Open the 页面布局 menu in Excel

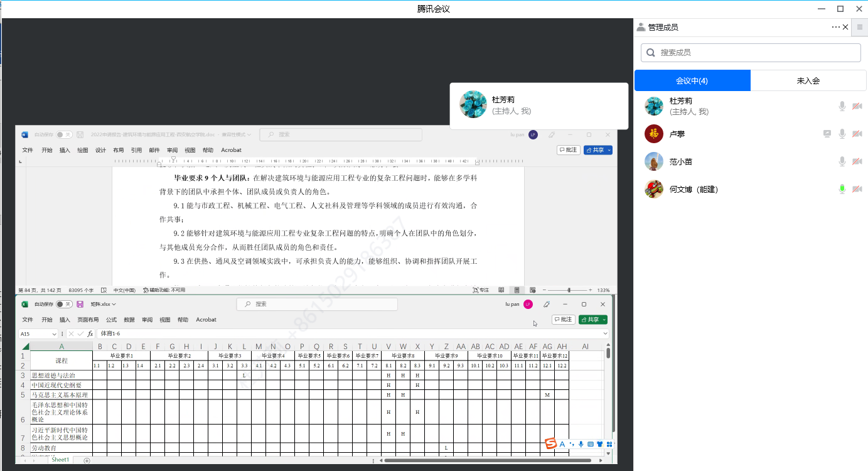[88, 320]
